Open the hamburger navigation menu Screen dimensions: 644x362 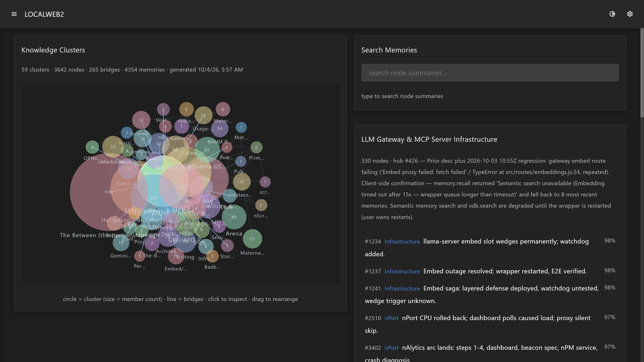[14, 14]
